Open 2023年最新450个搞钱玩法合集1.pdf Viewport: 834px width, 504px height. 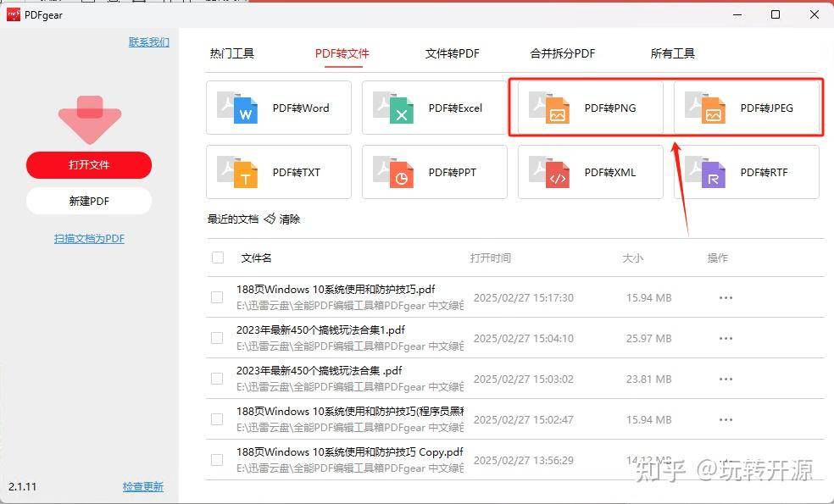pos(320,330)
